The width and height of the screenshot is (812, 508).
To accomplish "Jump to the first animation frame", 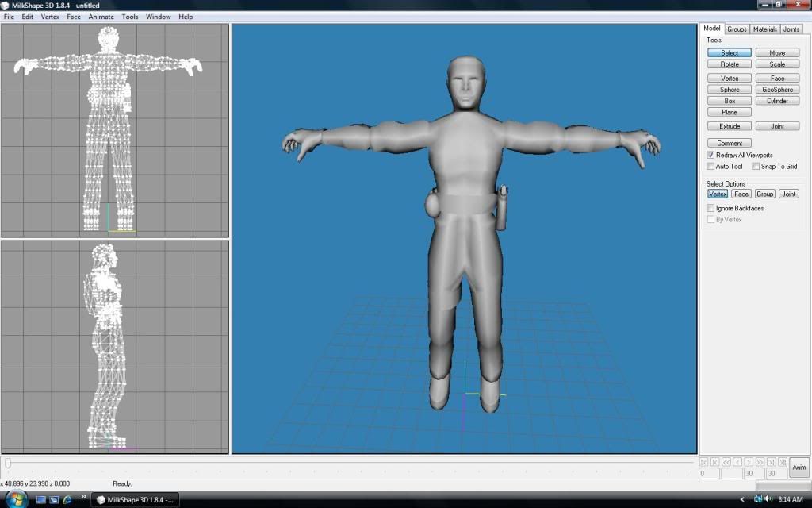I will click(x=704, y=462).
